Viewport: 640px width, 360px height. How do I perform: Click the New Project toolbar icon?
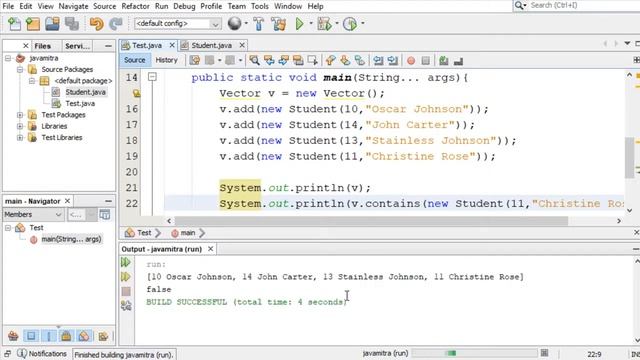tap(33, 24)
